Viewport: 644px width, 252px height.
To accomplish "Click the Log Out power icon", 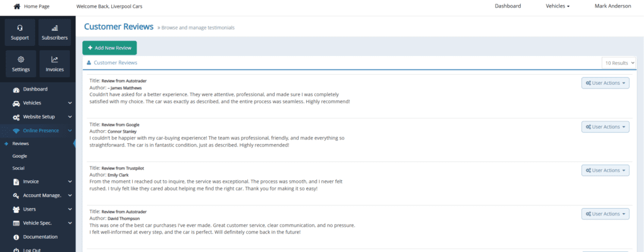I will click(16, 250).
